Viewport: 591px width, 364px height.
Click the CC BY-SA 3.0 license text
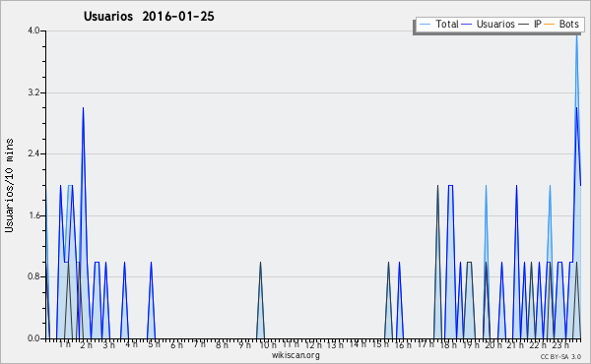tap(560, 356)
